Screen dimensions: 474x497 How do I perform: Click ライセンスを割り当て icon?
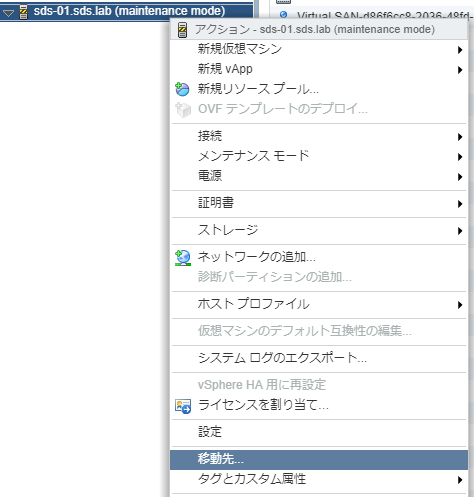tap(183, 406)
